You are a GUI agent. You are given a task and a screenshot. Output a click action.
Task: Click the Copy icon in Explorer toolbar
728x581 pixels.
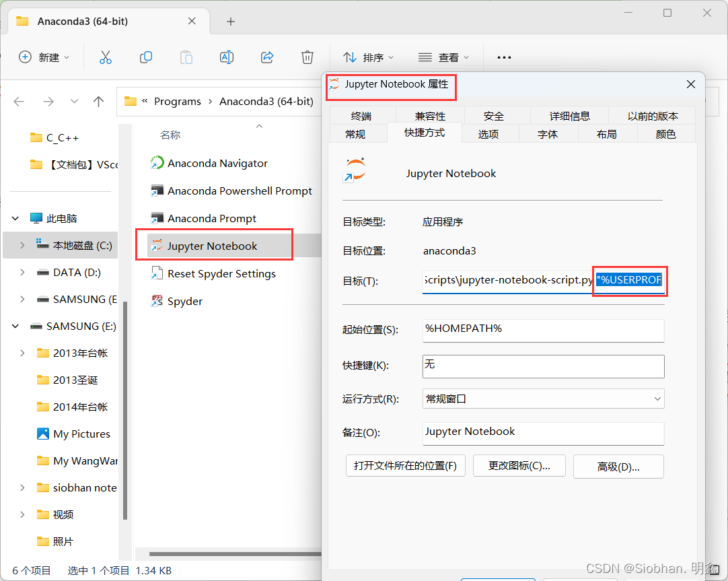click(x=146, y=57)
